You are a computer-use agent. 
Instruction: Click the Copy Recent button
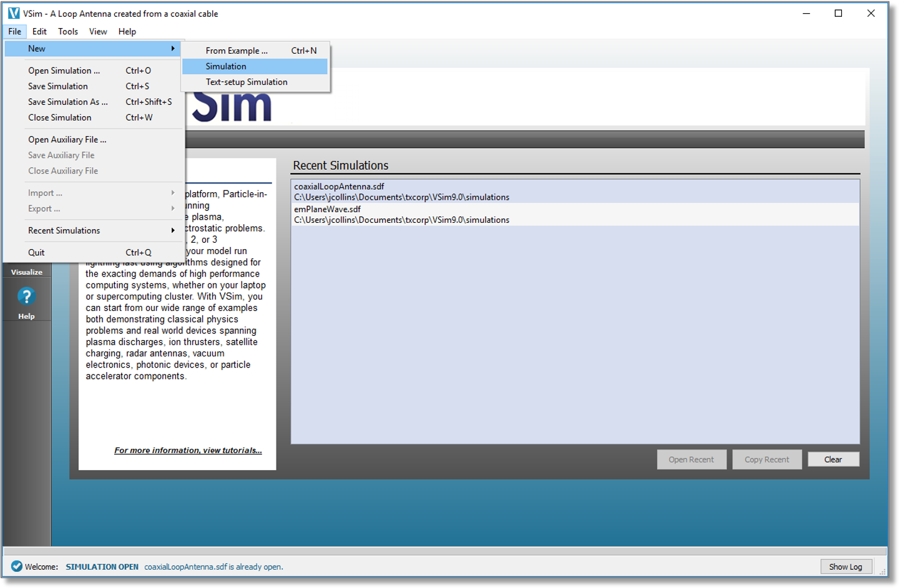click(767, 459)
